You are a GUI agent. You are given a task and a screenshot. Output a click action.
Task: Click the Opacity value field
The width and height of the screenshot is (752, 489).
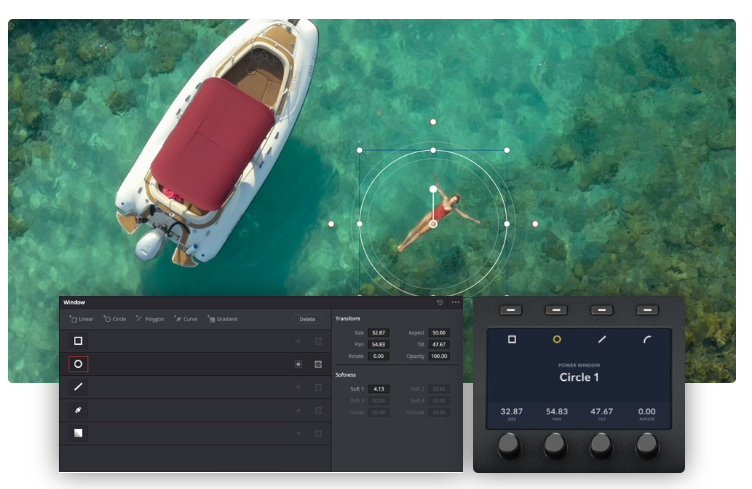(x=438, y=356)
